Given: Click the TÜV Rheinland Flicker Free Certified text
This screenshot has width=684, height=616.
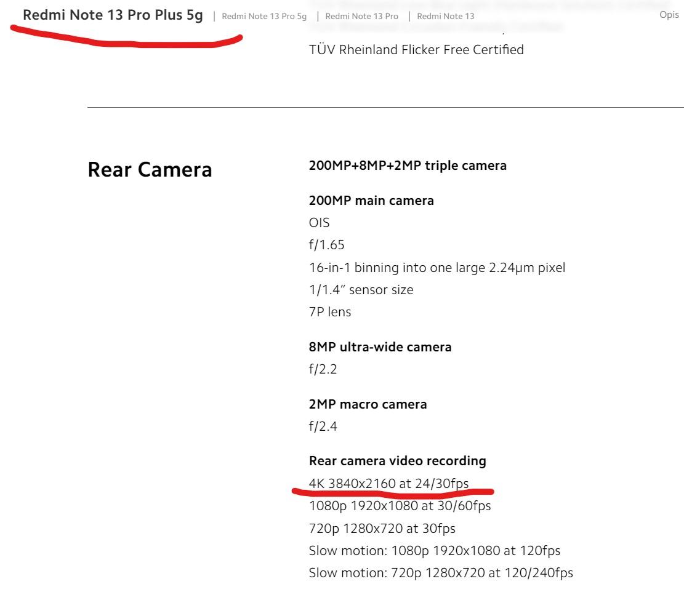Looking at the screenshot, I should [x=416, y=50].
